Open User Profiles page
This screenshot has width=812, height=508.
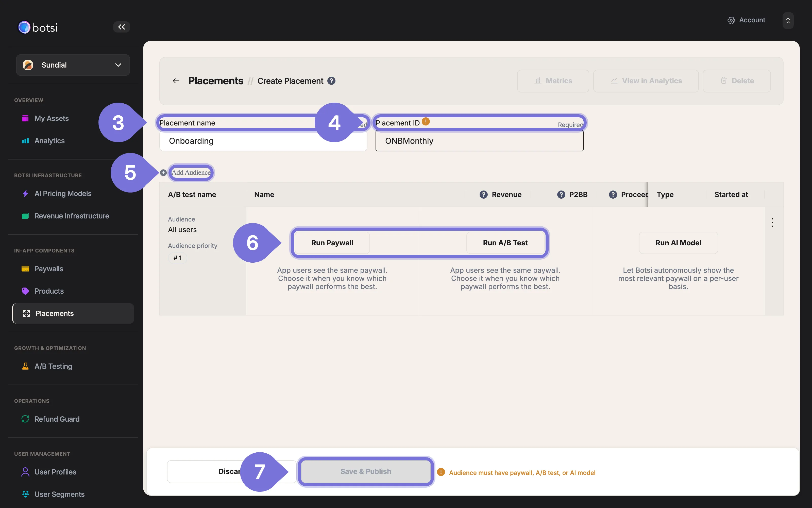(55, 472)
